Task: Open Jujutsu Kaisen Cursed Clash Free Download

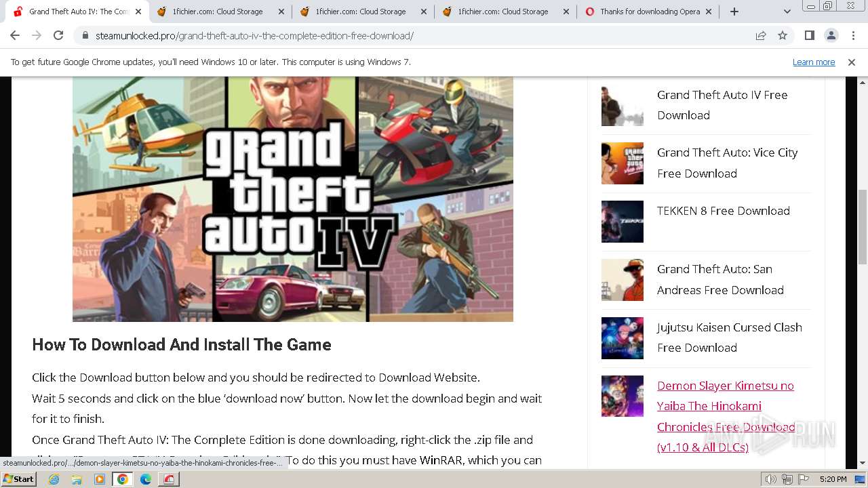Action: pos(730,338)
